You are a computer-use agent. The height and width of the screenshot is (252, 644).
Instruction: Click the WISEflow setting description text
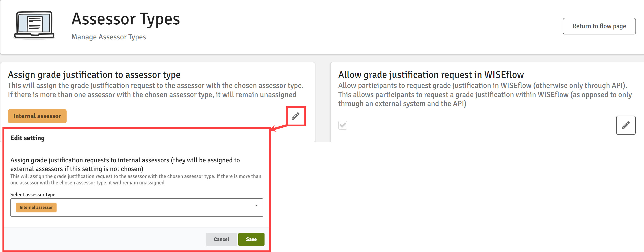click(485, 95)
